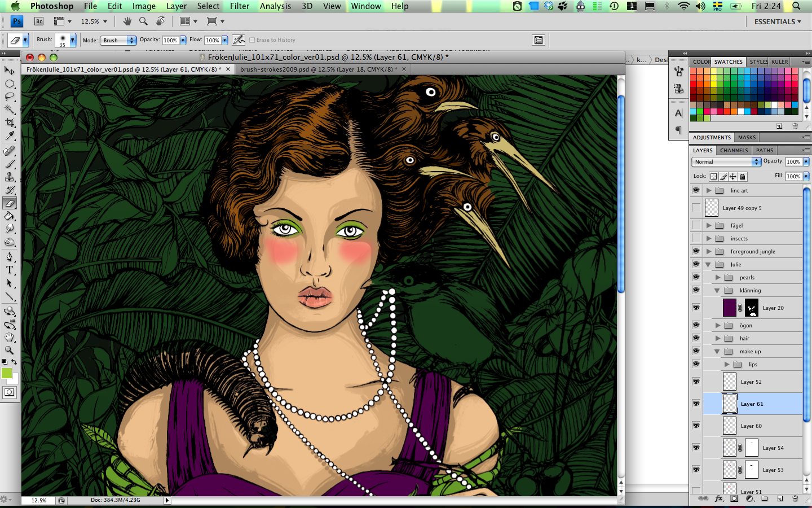The width and height of the screenshot is (812, 508).
Task: Click the background color swatch
Action: 15,380
